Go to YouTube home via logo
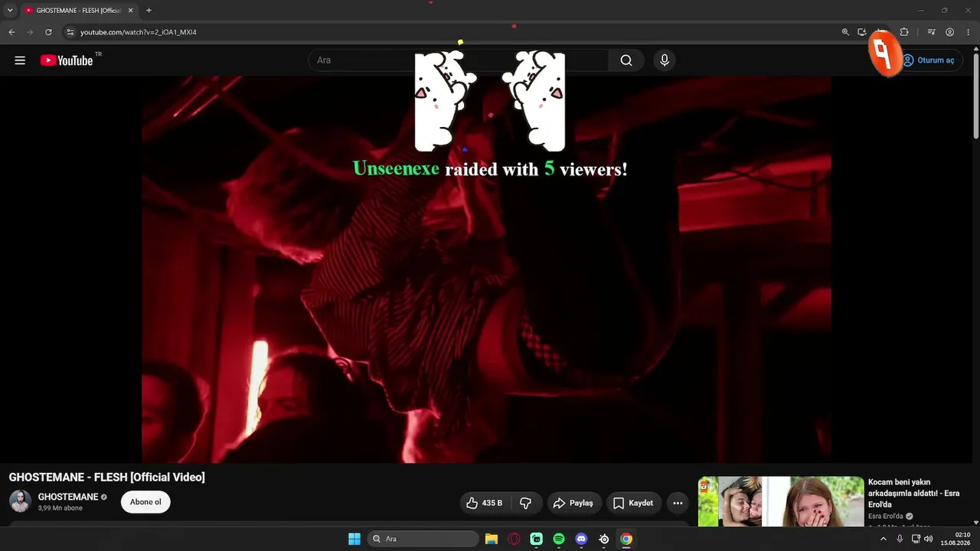 (66, 60)
